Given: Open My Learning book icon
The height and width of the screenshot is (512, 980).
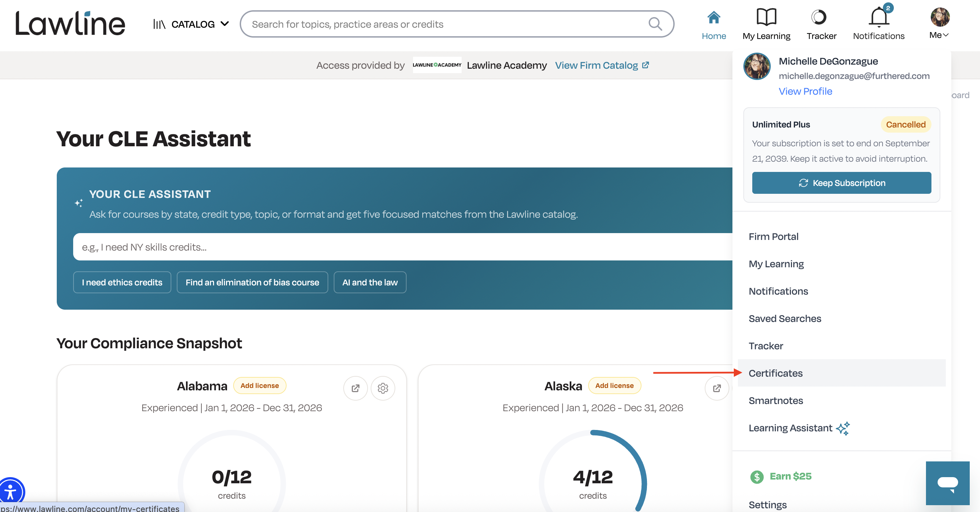Looking at the screenshot, I should (x=766, y=17).
